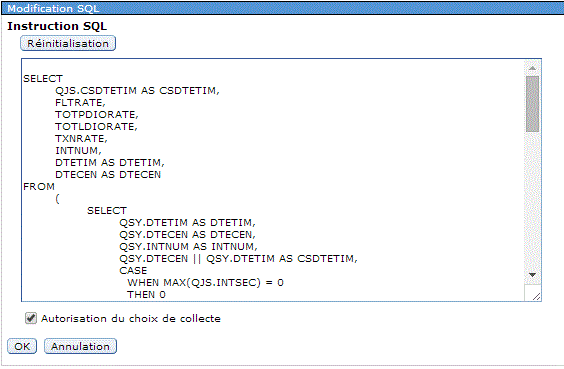564x369 pixels.
Task: Click the textarea resize grip corner
Action: (536, 296)
